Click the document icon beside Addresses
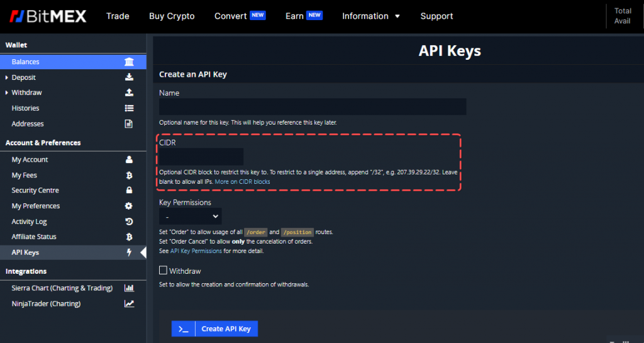The height and width of the screenshot is (343, 644). click(x=128, y=123)
